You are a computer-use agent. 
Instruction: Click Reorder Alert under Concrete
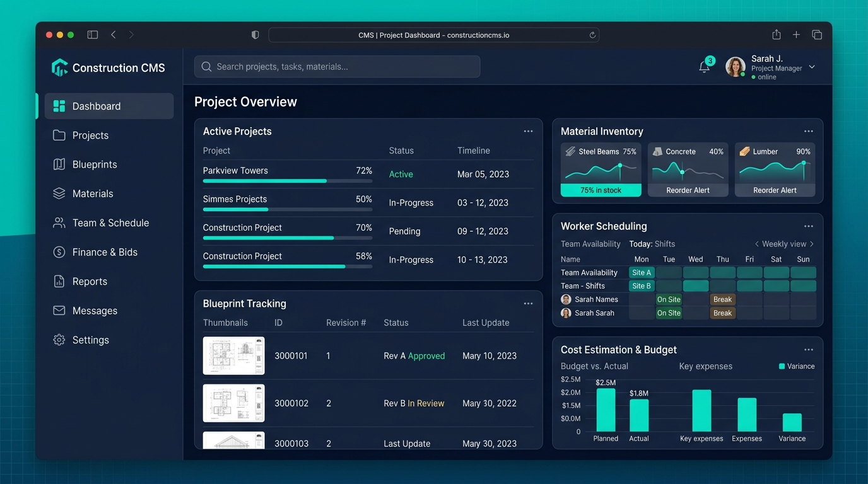(688, 190)
